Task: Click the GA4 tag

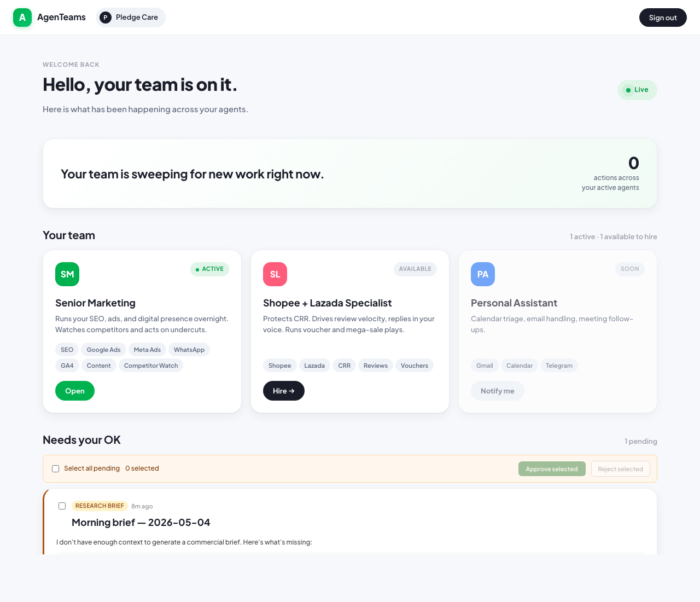Action: (x=67, y=366)
